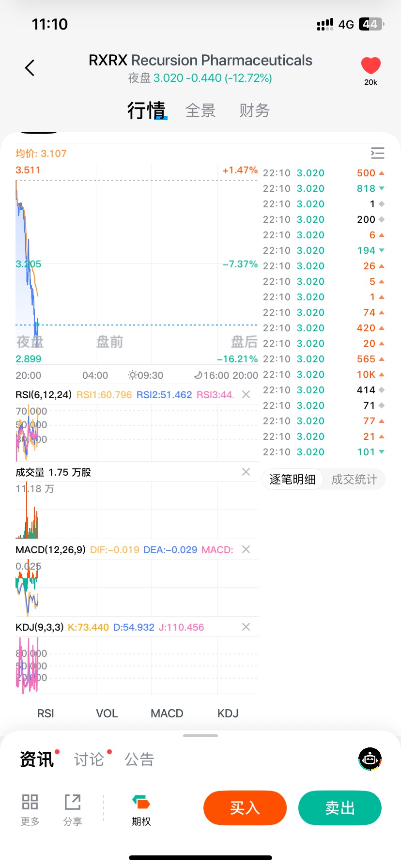The image size is (401, 868).
Task: Open the 讨论 discussion tab
Action: click(x=89, y=759)
